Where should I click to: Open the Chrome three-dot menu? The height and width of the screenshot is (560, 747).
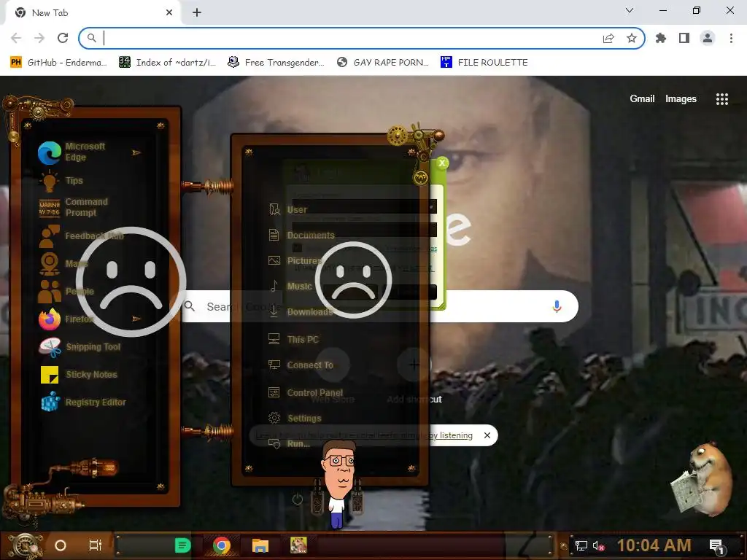coord(731,38)
